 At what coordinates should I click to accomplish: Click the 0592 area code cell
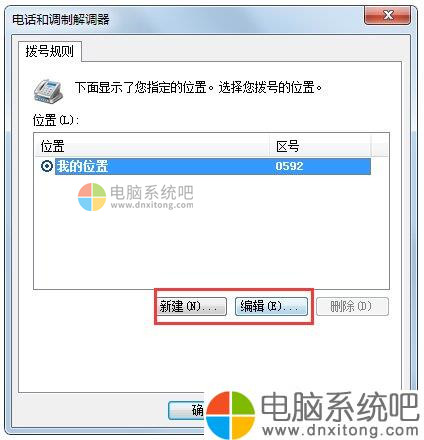click(x=289, y=166)
